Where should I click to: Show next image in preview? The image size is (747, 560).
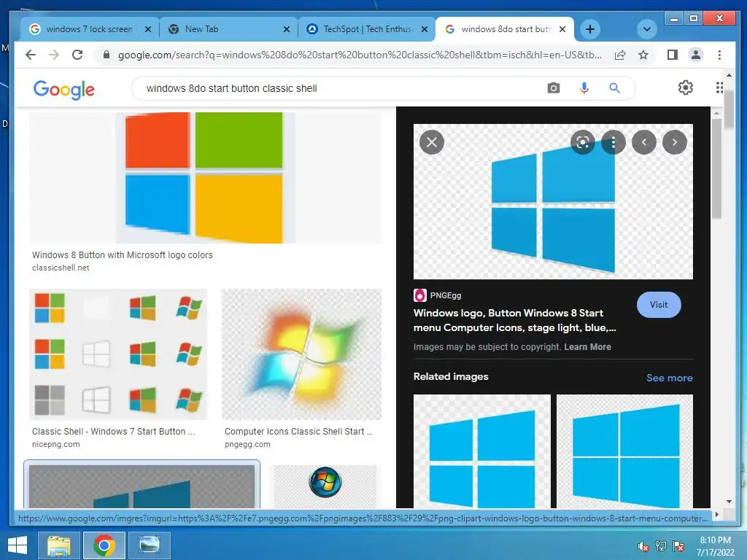click(x=675, y=142)
